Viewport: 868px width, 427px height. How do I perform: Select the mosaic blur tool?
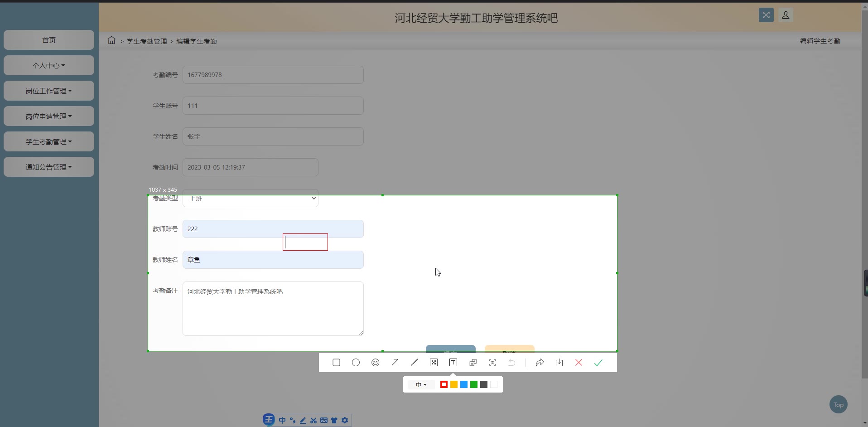click(x=434, y=363)
